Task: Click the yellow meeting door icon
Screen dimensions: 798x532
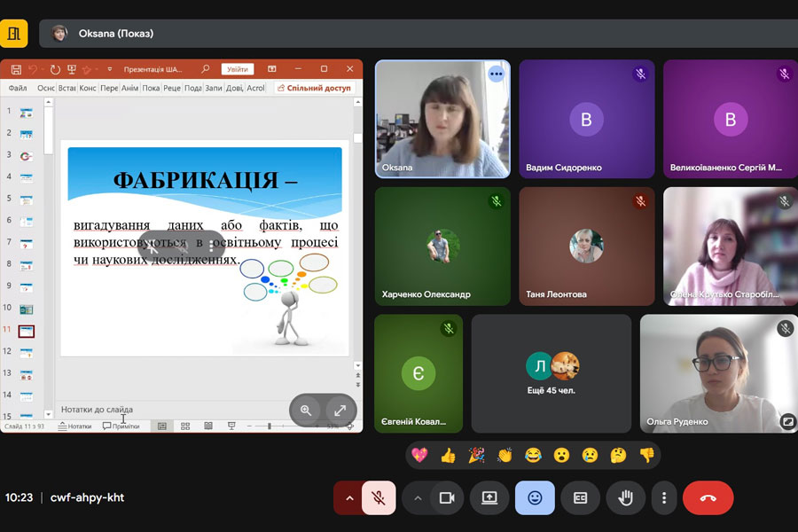Action: [x=13, y=34]
